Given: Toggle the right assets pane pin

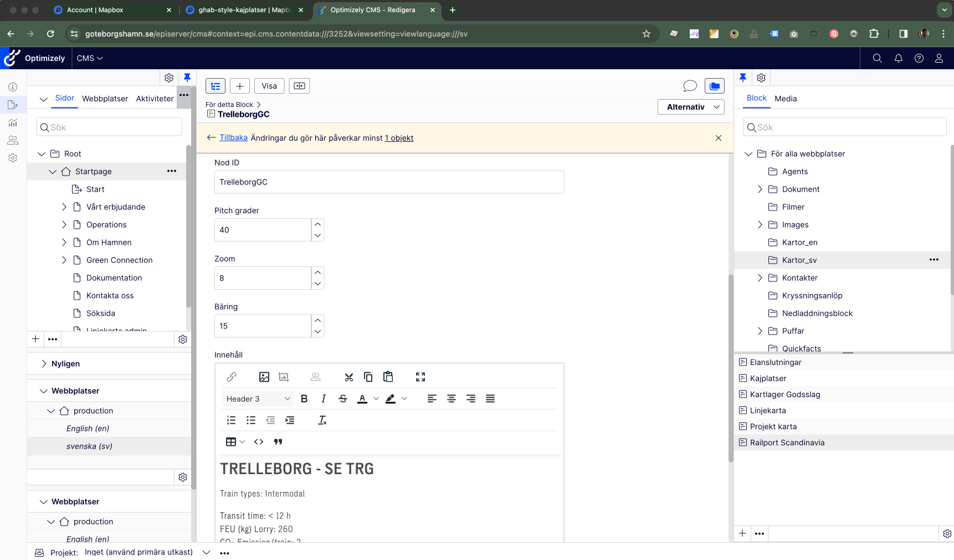Looking at the screenshot, I should [x=743, y=78].
